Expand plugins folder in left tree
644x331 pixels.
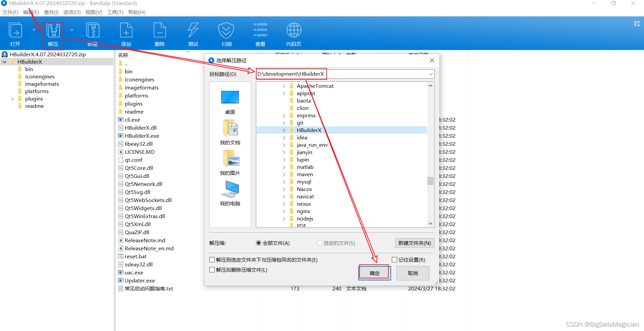pyautogui.click(x=12, y=99)
